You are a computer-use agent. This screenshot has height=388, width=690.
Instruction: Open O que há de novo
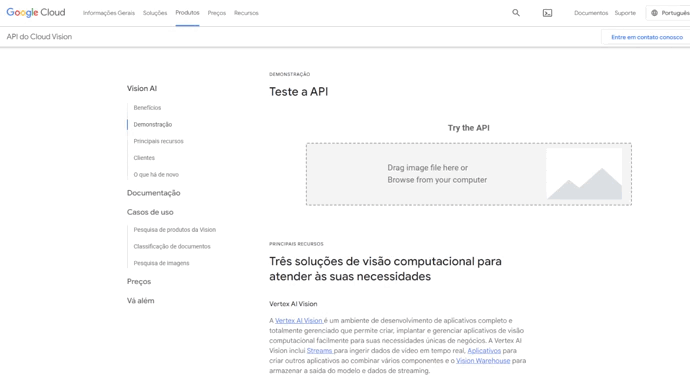coord(156,175)
